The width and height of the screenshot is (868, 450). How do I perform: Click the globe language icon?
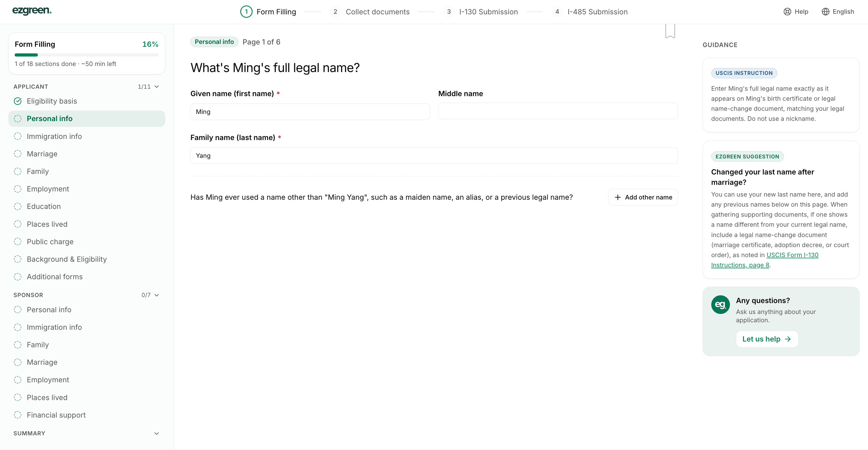coord(825,12)
